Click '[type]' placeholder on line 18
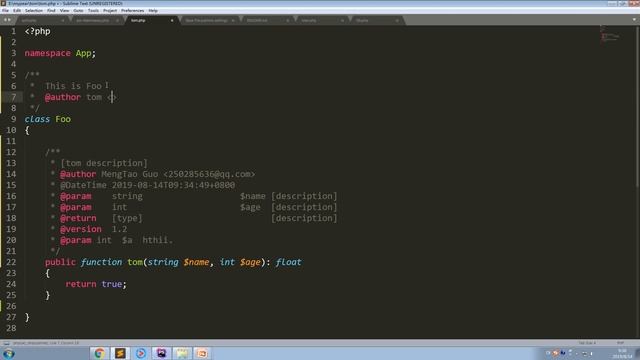Image resolution: width=640 pixels, height=360 pixels. tap(127, 218)
